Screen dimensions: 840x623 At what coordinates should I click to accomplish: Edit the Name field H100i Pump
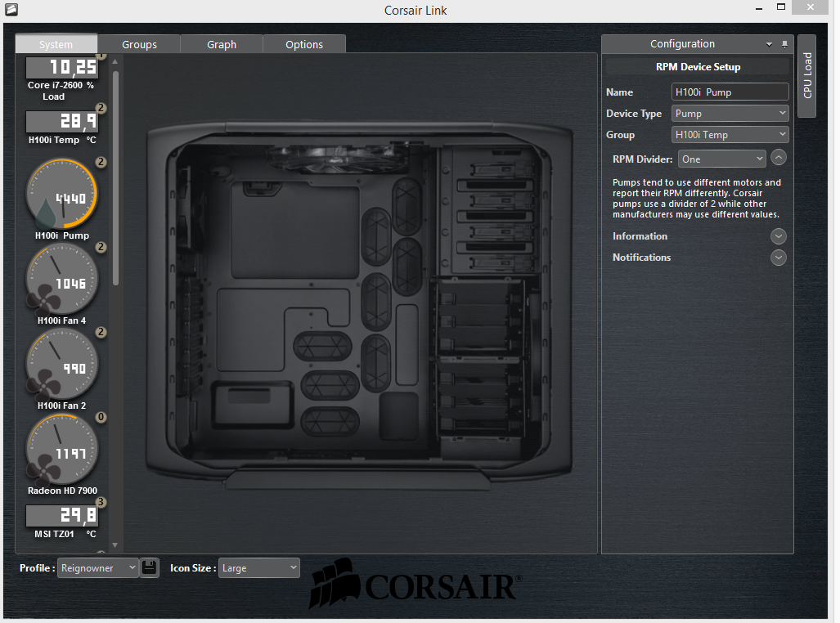[x=730, y=92]
